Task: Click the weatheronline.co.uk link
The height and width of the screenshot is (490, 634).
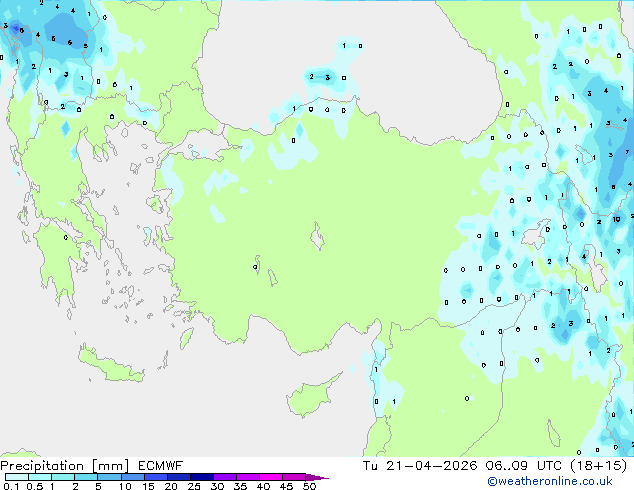Action: (x=549, y=481)
